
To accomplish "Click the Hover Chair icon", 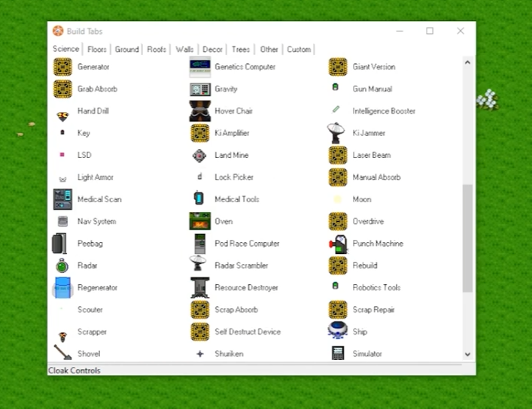I will click(x=200, y=111).
